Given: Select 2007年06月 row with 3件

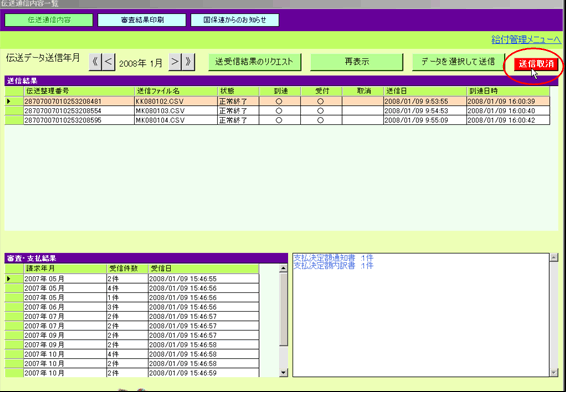Looking at the screenshot, I should 132,307.
